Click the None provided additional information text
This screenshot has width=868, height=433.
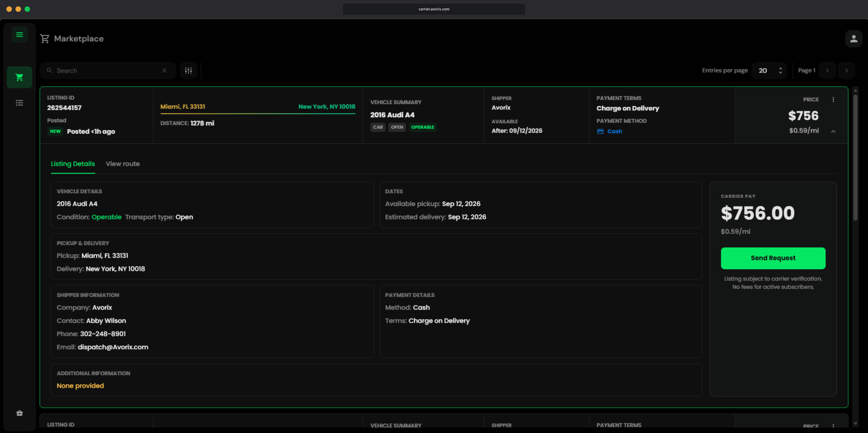[80, 386]
